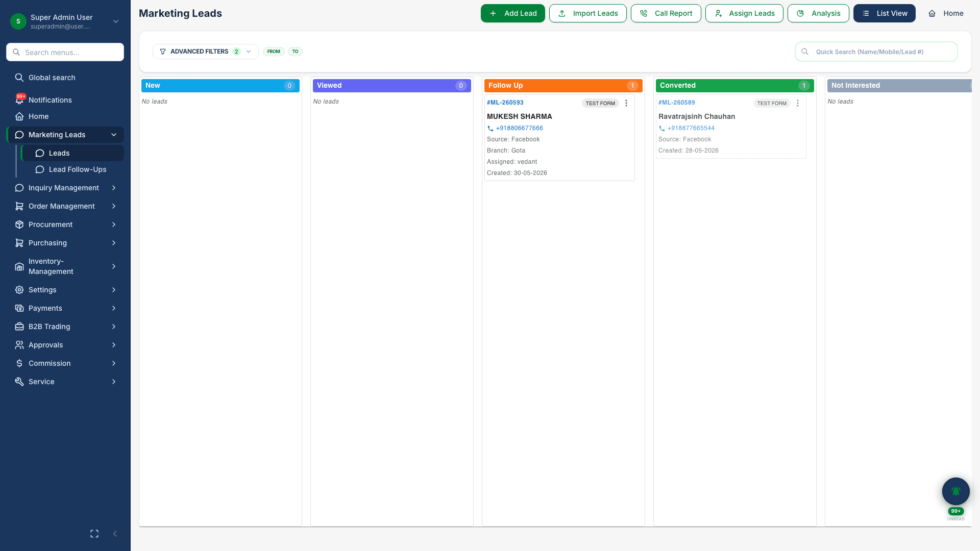Click the Order Management cart icon
This screenshot has width=980, height=551.
(x=19, y=206)
